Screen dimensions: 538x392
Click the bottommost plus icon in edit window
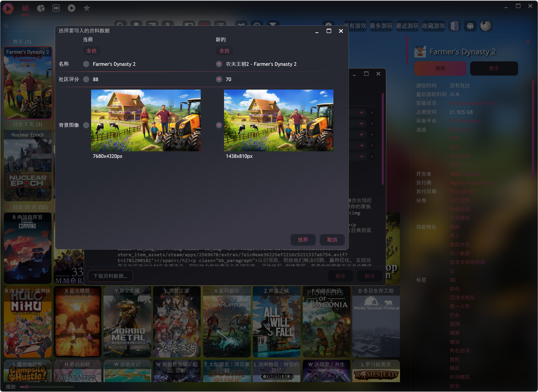click(x=372, y=157)
